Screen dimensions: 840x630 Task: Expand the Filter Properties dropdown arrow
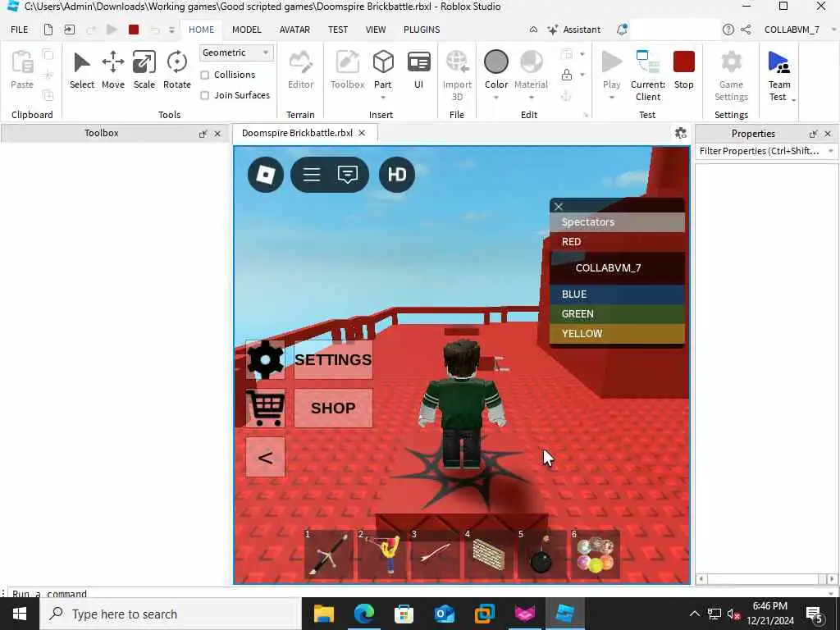(x=831, y=151)
